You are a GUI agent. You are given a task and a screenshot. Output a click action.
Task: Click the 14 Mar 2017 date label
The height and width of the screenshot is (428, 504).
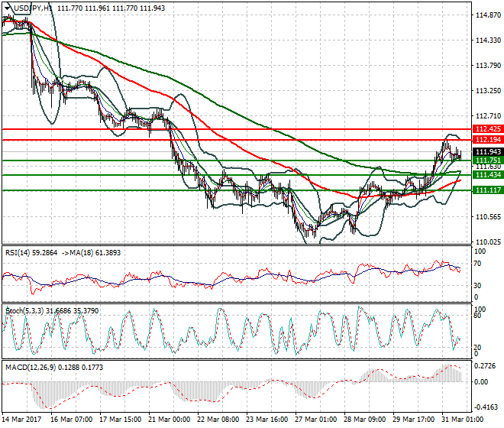coord(21,420)
